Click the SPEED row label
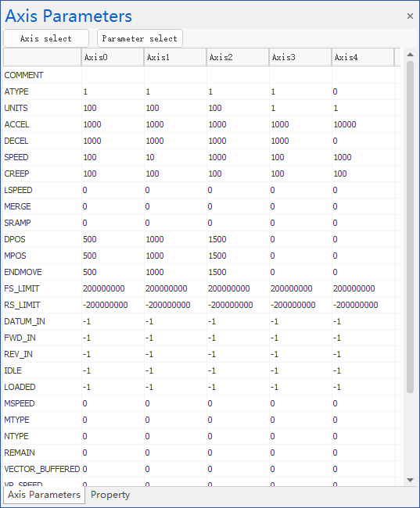The height and width of the screenshot is (508, 420). coord(16,157)
